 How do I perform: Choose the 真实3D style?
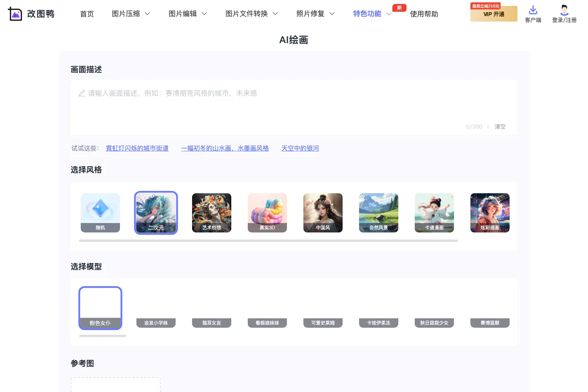(267, 213)
